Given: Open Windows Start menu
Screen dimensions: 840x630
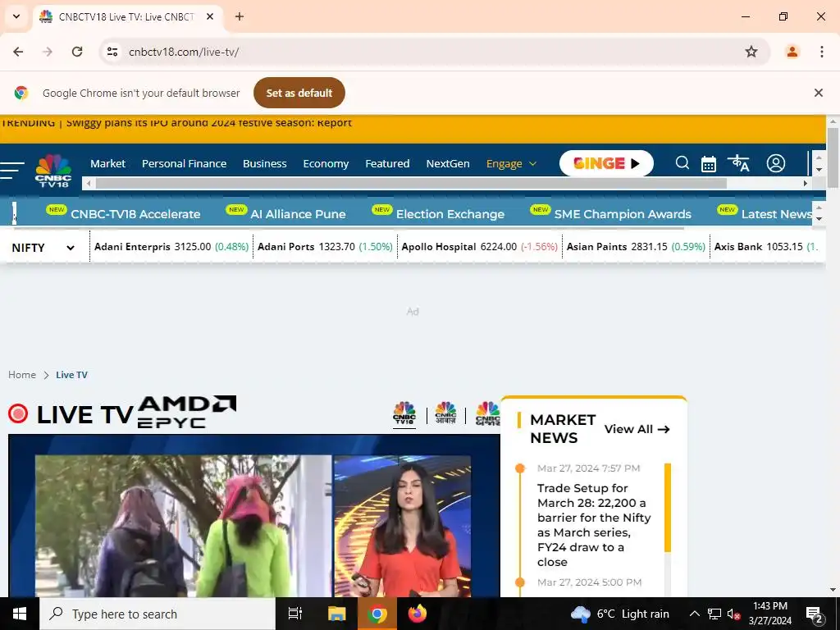Looking at the screenshot, I should pyautogui.click(x=20, y=614).
